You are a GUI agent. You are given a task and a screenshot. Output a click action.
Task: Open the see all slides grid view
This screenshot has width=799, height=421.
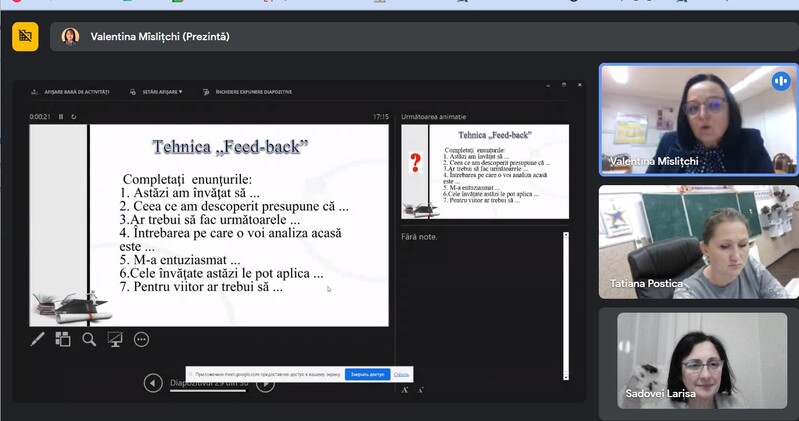click(x=63, y=339)
